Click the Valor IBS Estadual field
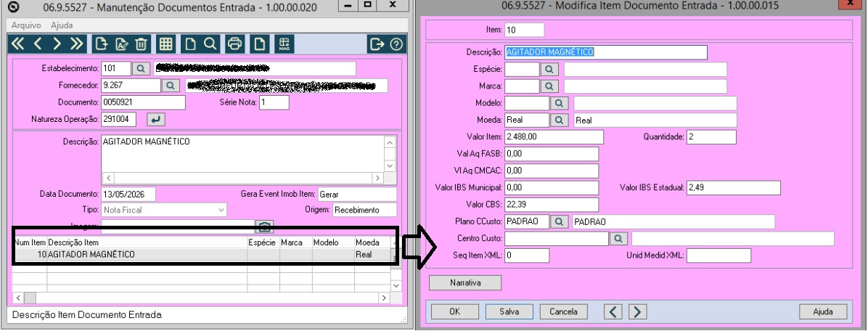This screenshot has width=868, height=331. pyautogui.click(x=734, y=188)
